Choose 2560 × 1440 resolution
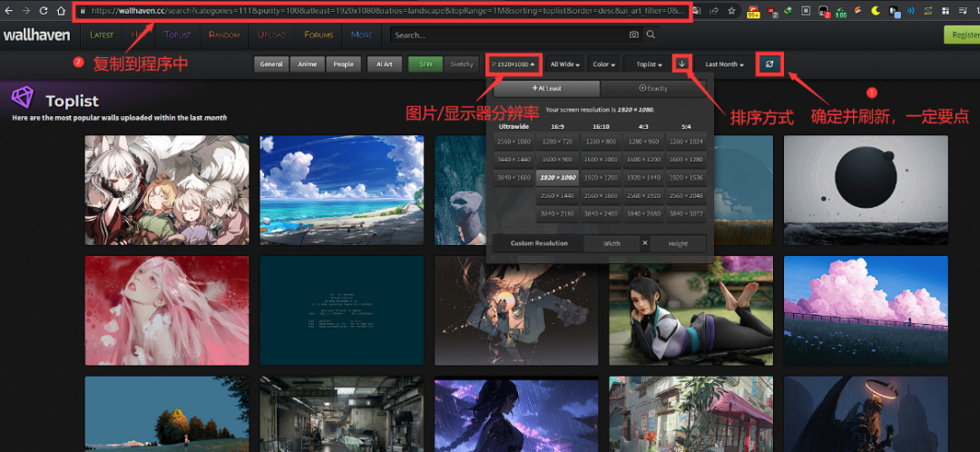Viewport: 980px width, 452px height. (557, 196)
